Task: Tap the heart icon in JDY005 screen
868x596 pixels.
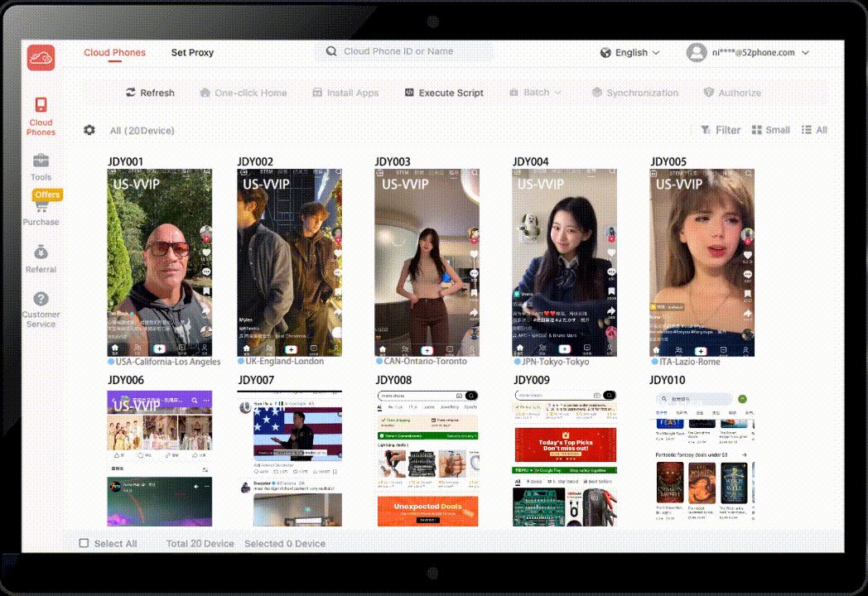Action: pos(747,255)
